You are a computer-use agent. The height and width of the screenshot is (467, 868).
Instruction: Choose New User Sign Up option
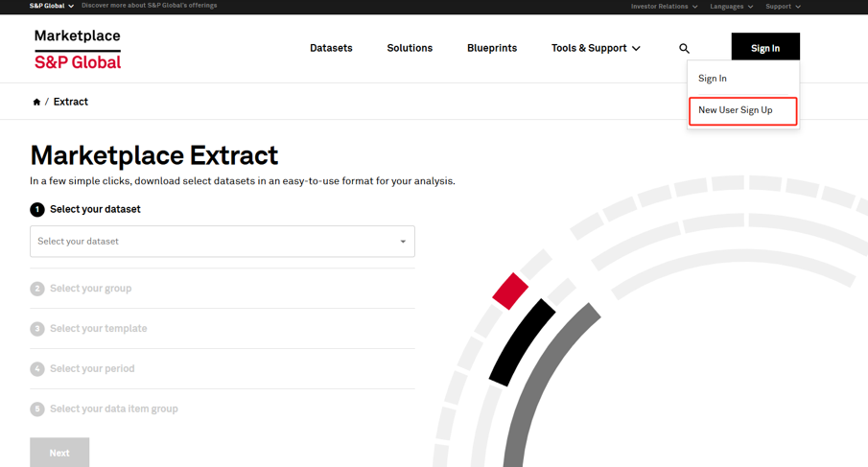pos(743,110)
